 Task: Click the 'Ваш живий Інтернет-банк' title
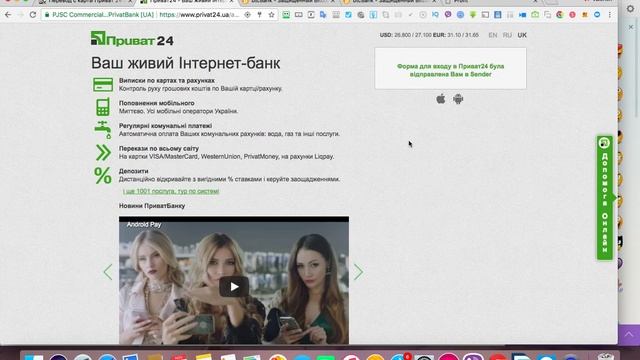(x=186, y=63)
